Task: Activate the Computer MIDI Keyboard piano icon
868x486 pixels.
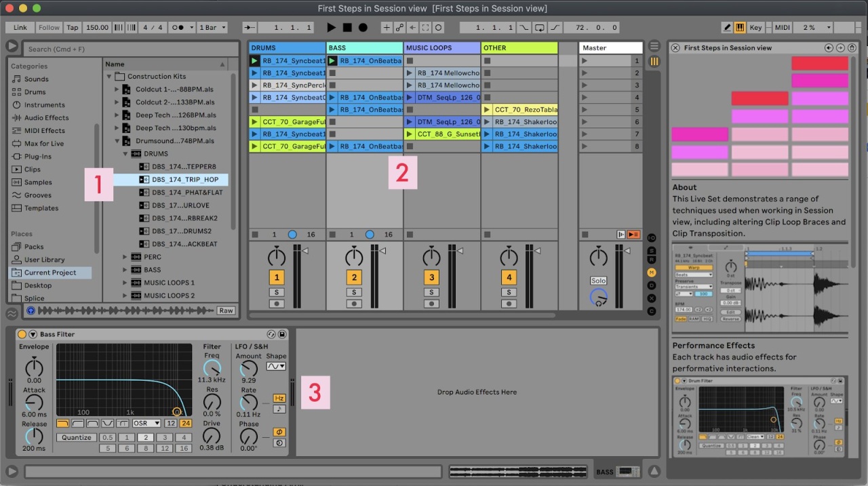Action: 738,27
